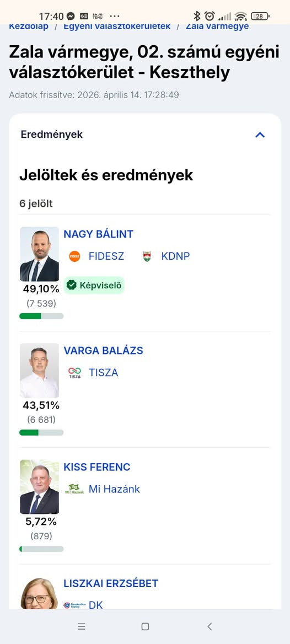Tap the Android home square button
Image resolution: width=290 pixels, height=644 pixels.
click(x=145, y=626)
